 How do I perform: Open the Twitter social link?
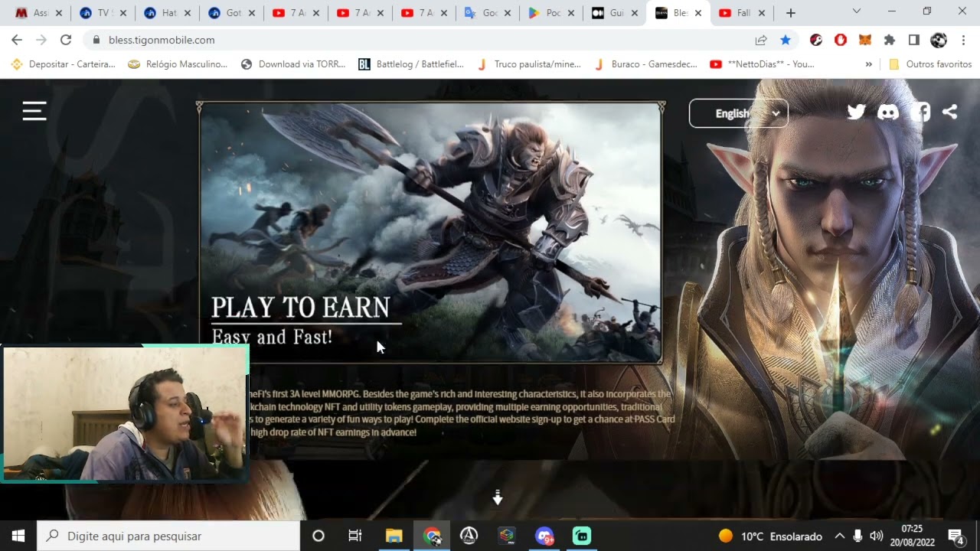point(856,112)
